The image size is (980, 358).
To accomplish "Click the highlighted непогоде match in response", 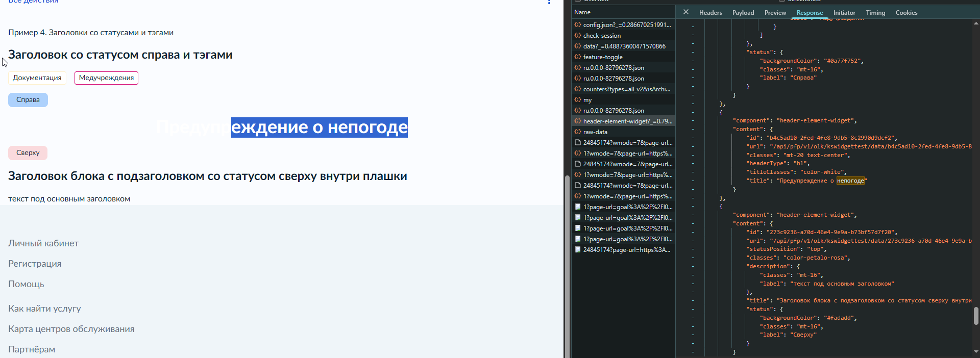I will pos(850,181).
